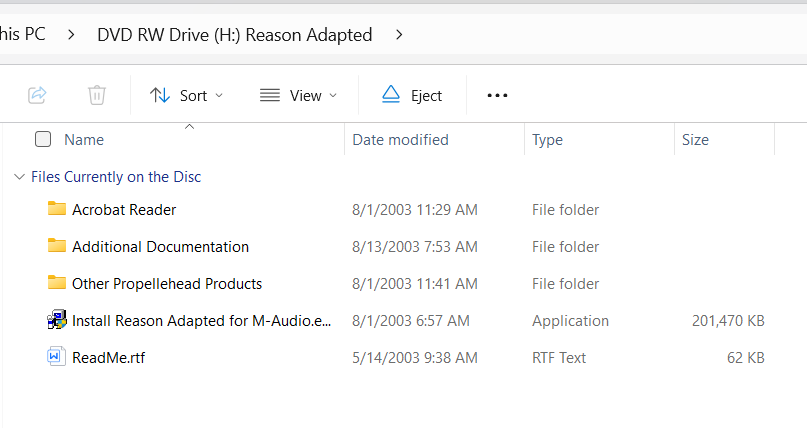Sort by the Date modified column header
807x428 pixels.
[x=400, y=140]
